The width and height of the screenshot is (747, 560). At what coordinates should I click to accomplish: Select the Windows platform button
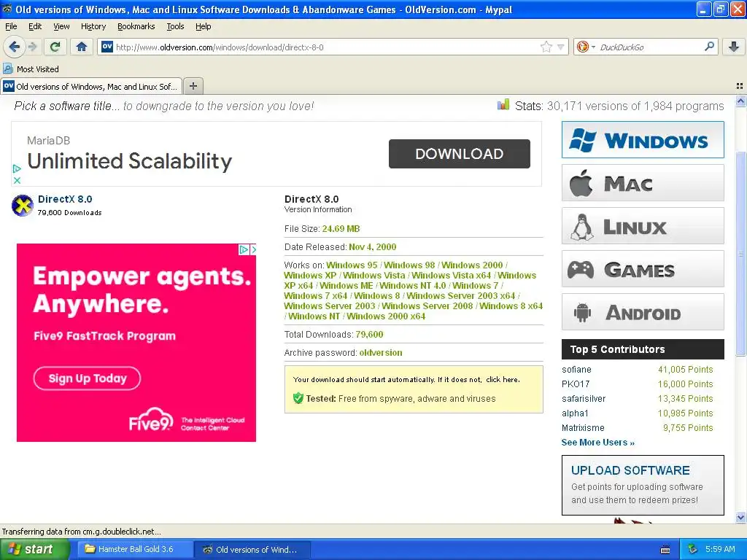(643, 139)
